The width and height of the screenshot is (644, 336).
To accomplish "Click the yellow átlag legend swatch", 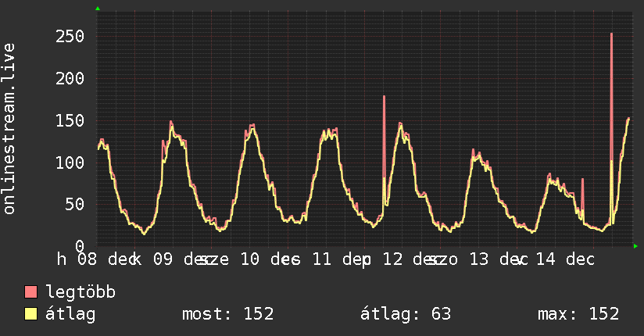I will tap(30, 314).
